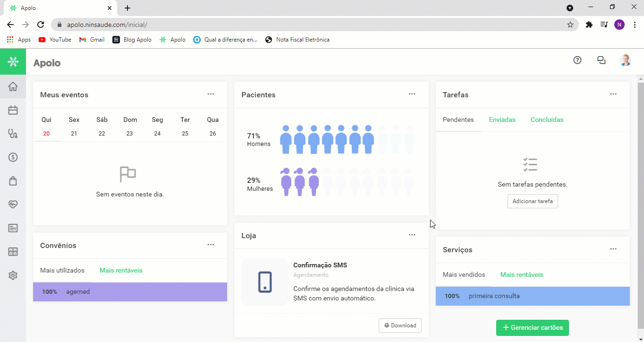The image size is (644, 342).
Task: Switch to the Enviadas tasks tab
Action: (502, 120)
